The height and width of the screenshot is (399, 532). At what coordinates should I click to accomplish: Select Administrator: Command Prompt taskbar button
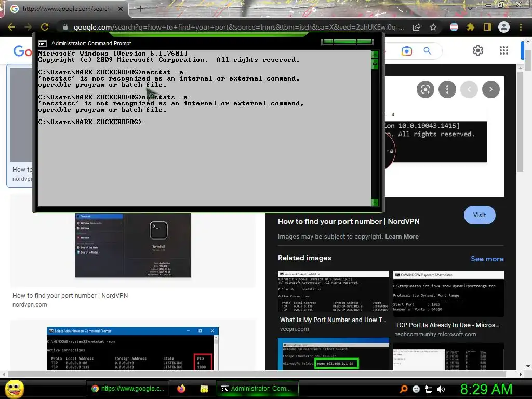click(x=258, y=389)
